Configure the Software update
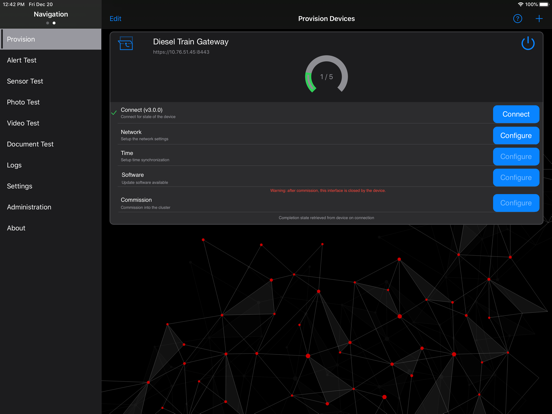This screenshot has width=552, height=414. pos(516,177)
